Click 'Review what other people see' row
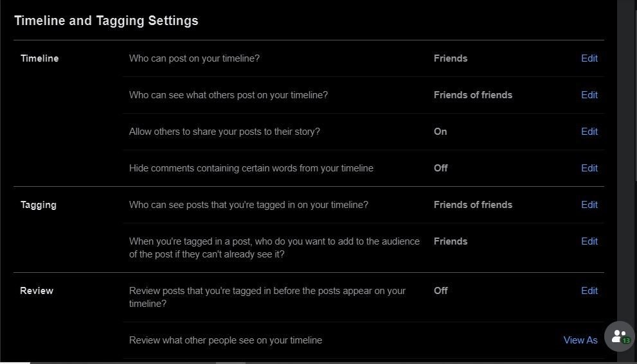Viewport: 637px width, 364px height. click(x=225, y=340)
